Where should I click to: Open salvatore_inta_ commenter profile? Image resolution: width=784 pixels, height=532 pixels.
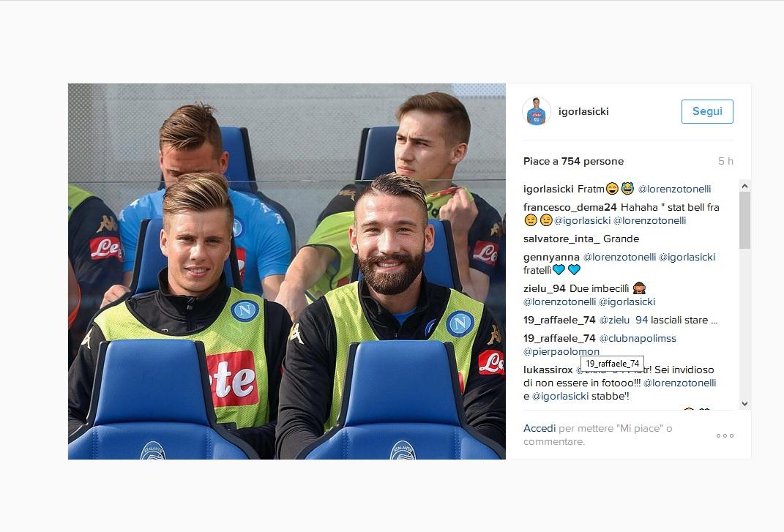561,239
